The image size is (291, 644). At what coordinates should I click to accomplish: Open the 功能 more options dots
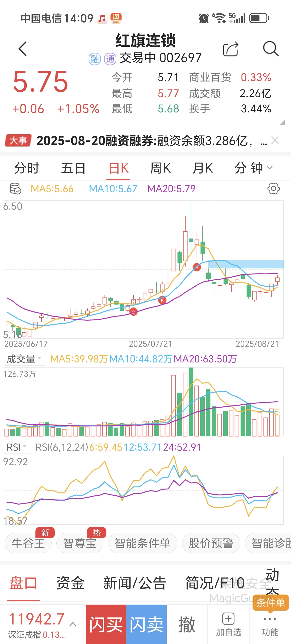coord(270,619)
